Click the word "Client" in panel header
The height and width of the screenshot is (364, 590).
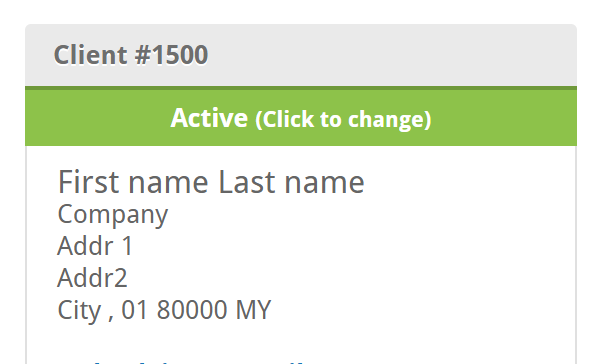click(90, 55)
